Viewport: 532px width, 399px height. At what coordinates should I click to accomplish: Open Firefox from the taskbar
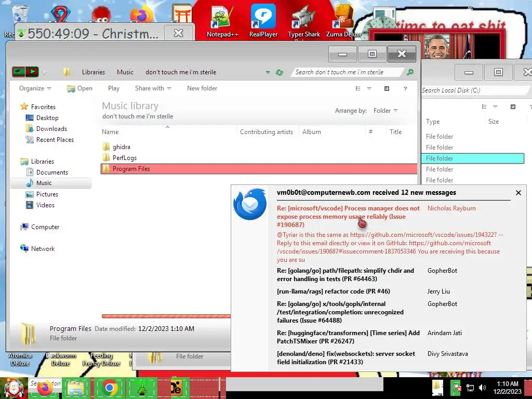[45, 388]
